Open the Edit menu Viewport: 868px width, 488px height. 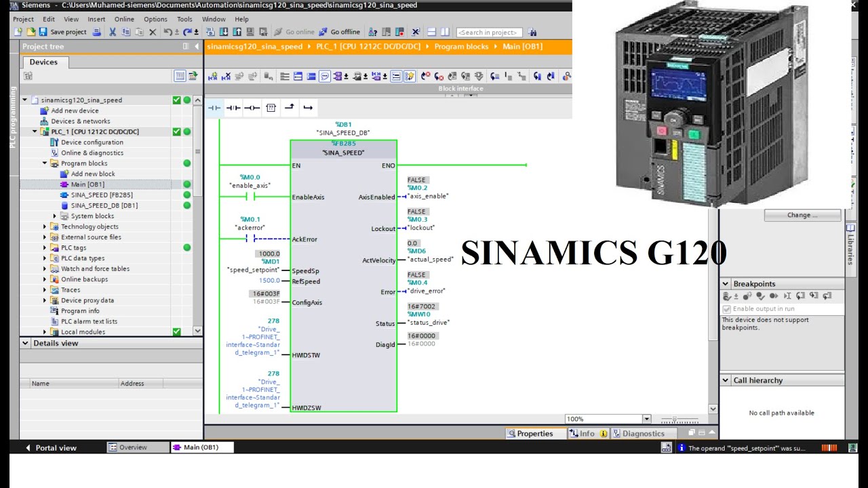(x=49, y=19)
